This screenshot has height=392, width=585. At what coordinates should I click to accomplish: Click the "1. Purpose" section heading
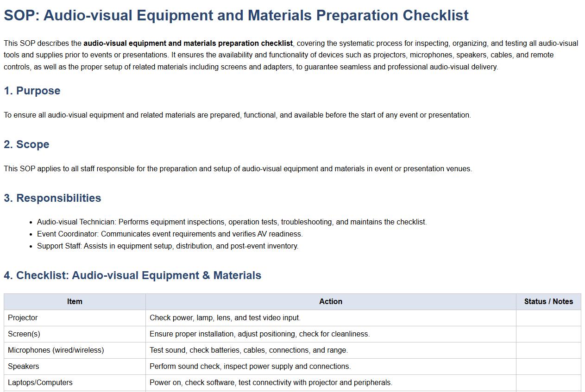[x=32, y=91]
